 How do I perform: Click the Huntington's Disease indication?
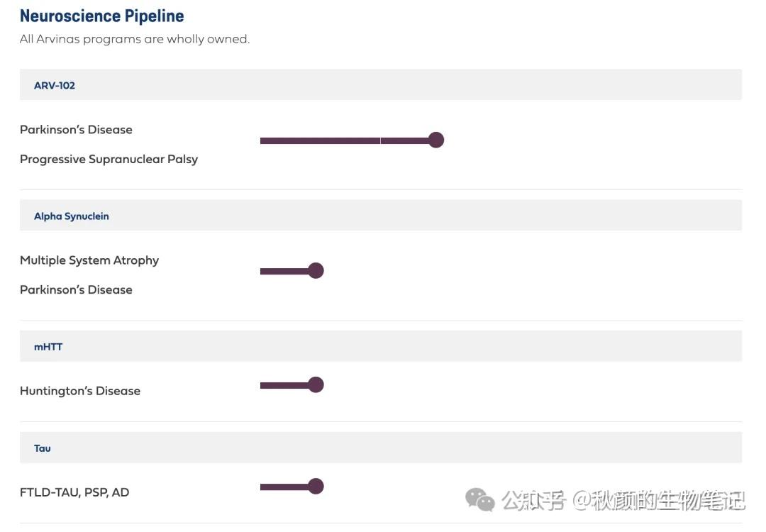[80, 391]
